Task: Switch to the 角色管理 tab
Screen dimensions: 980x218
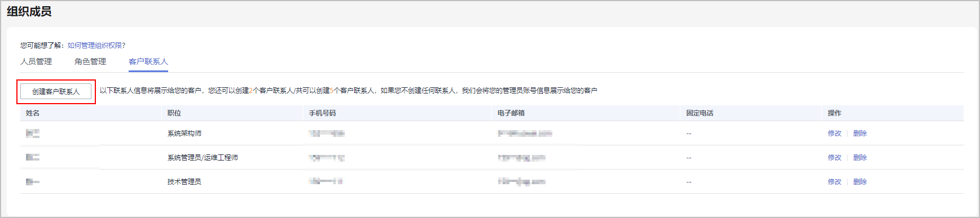Action: [x=90, y=61]
